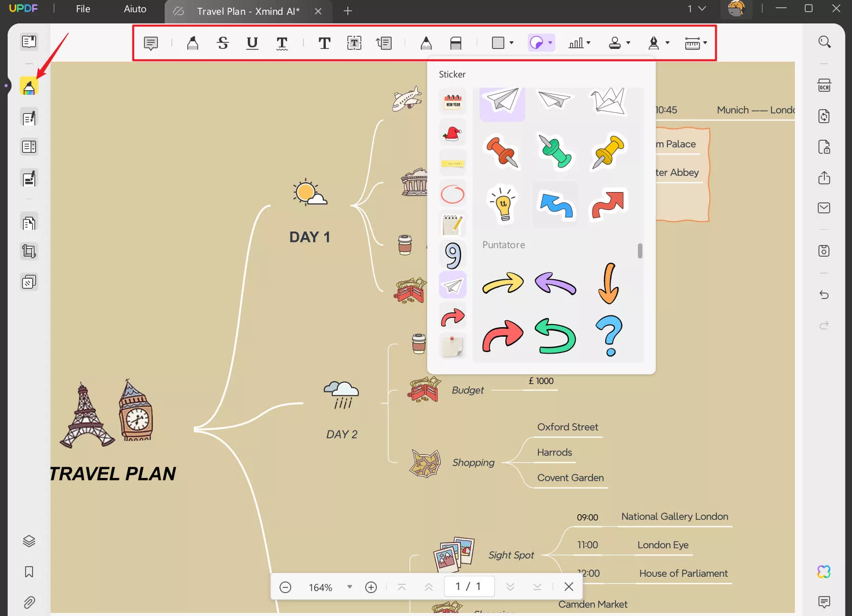The image size is (852, 616).
Task: Select the Strikethrough tool
Action: pos(223,43)
